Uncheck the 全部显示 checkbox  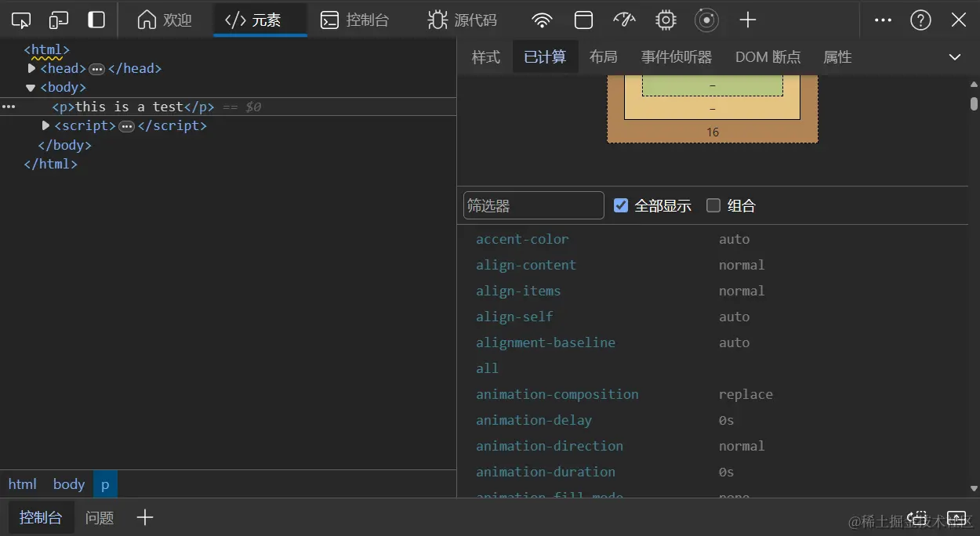[621, 205]
